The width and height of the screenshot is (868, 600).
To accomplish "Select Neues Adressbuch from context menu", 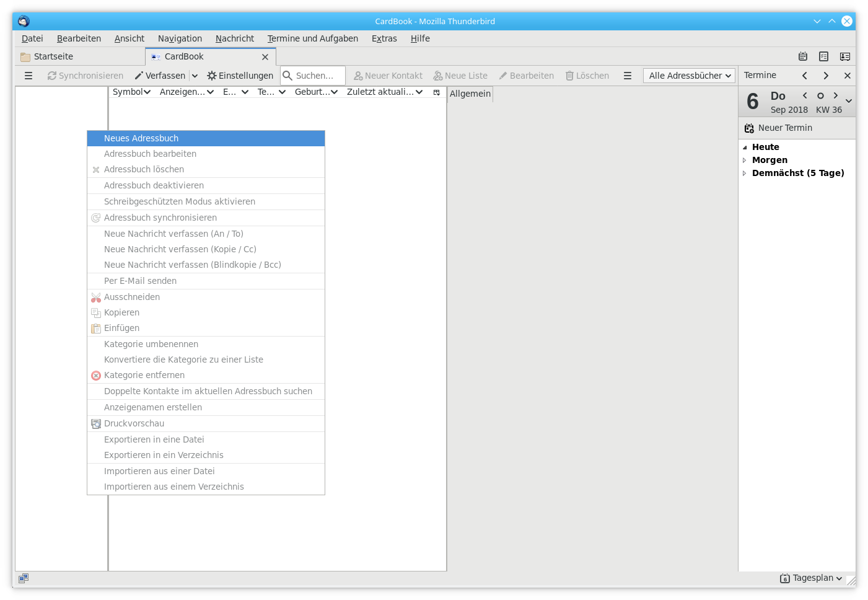I will pos(206,138).
